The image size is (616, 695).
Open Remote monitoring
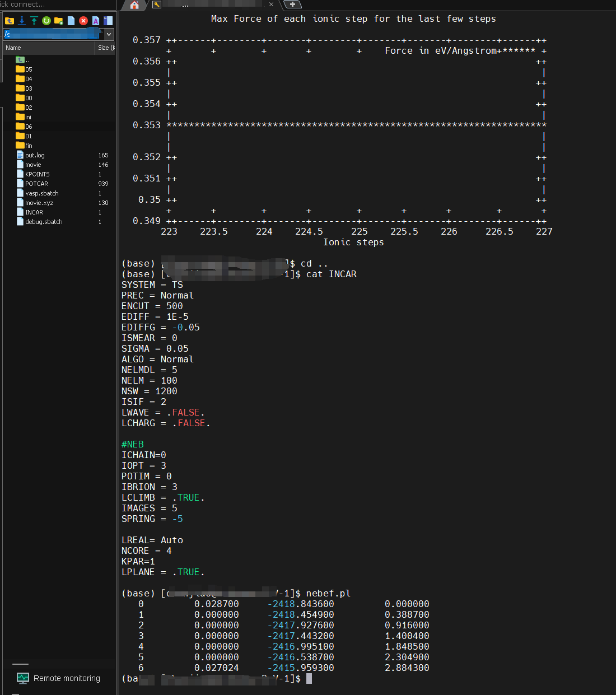point(58,678)
